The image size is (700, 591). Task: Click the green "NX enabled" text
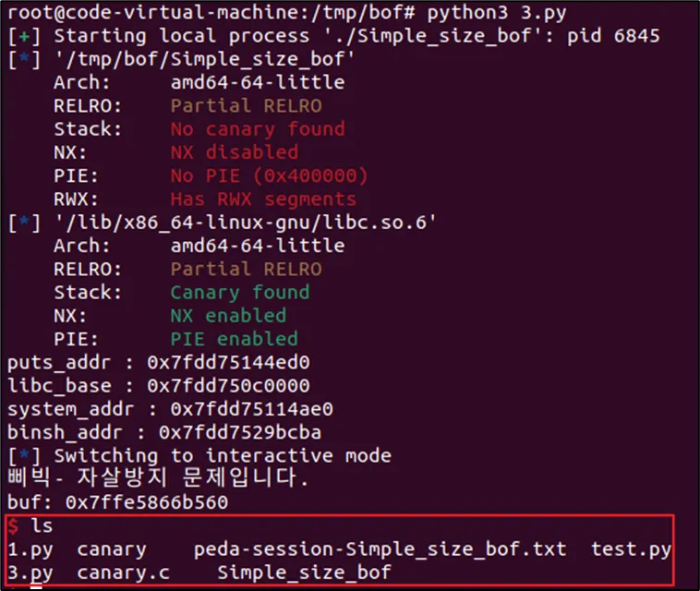(228, 316)
